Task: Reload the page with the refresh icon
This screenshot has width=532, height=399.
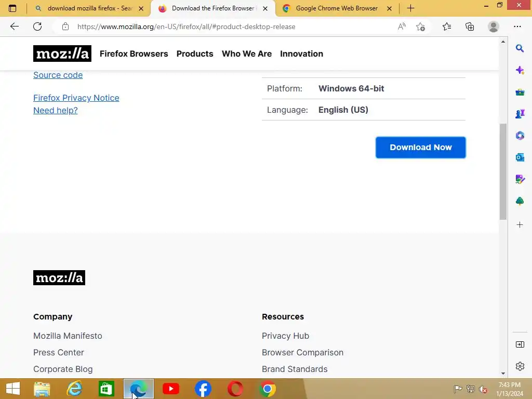Action: 37,26
